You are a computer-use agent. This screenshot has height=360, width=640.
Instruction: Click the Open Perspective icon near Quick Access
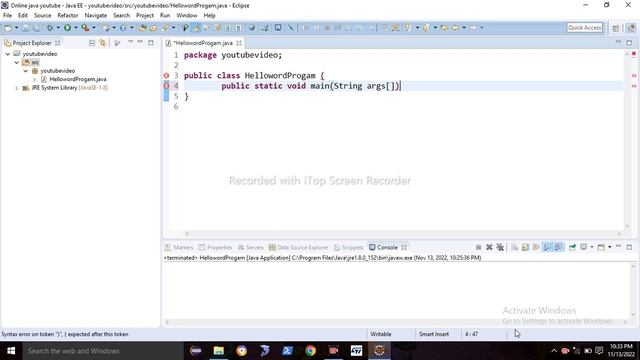tap(616, 28)
